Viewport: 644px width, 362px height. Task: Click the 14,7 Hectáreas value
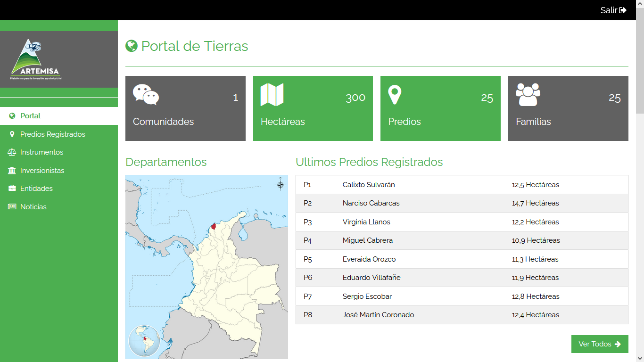[x=536, y=203]
